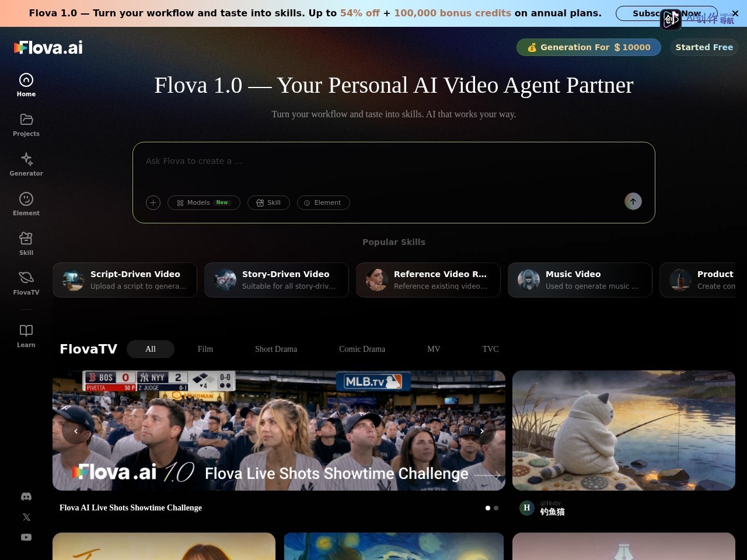Go to next carousel slide

[482, 431]
